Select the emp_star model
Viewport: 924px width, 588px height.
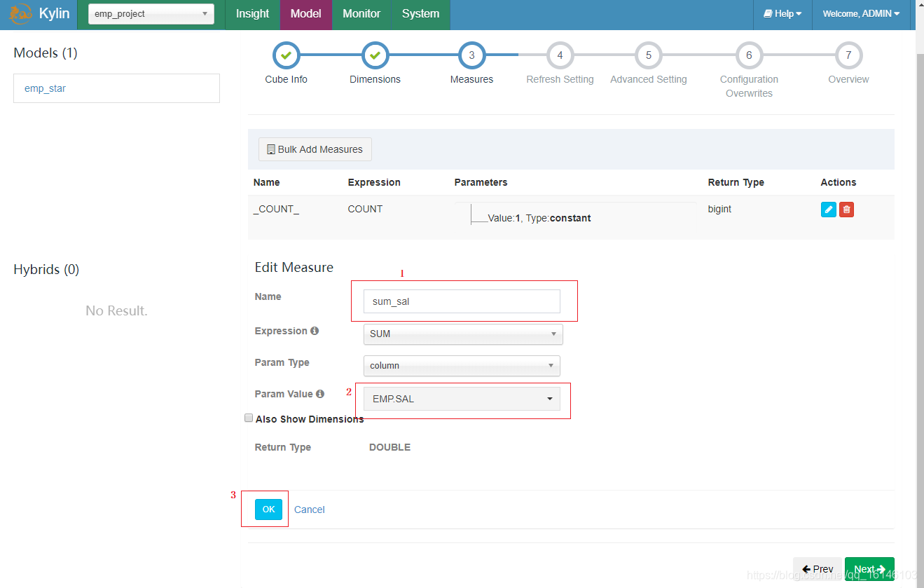(116, 88)
